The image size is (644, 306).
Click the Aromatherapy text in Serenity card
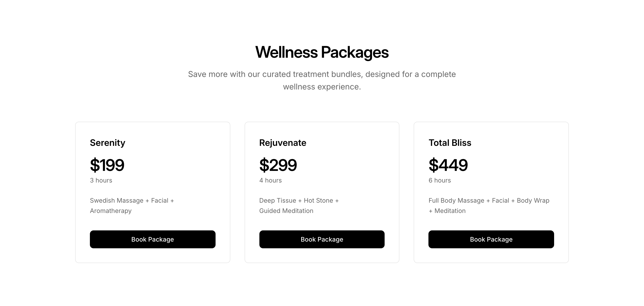coord(110,211)
